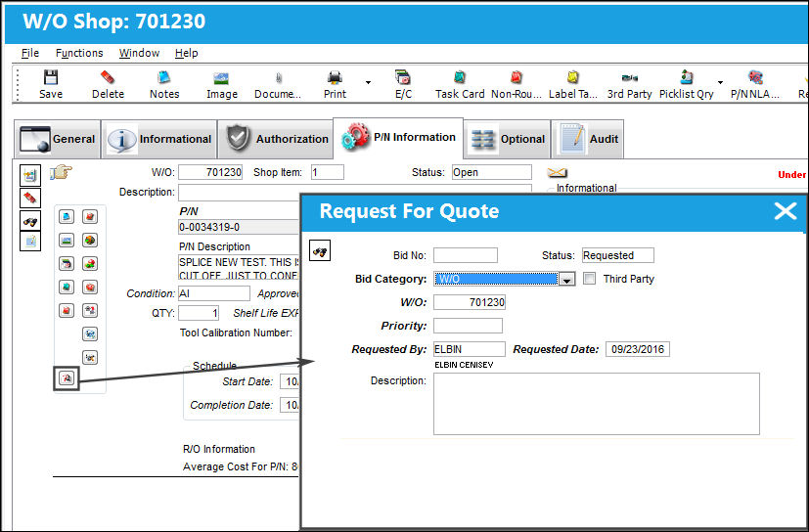
Task: Click the Label Tag toolbar button
Action: [572, 85]
